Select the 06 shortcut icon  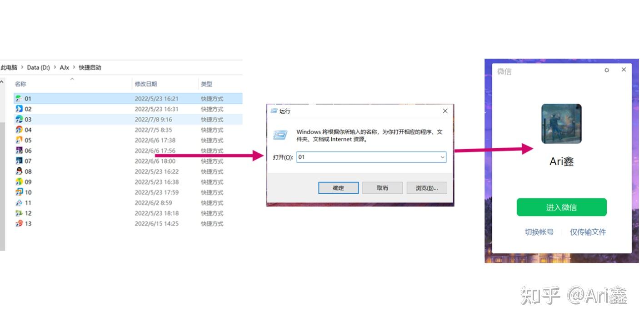[x=19, y=151]
